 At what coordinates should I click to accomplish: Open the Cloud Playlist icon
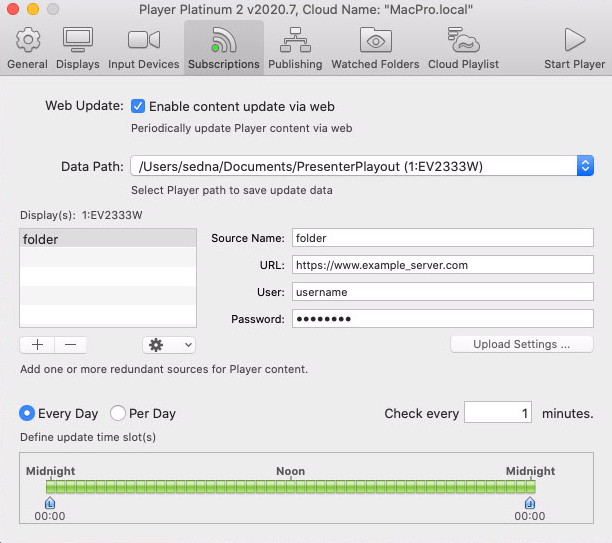[x=463, y=40]
